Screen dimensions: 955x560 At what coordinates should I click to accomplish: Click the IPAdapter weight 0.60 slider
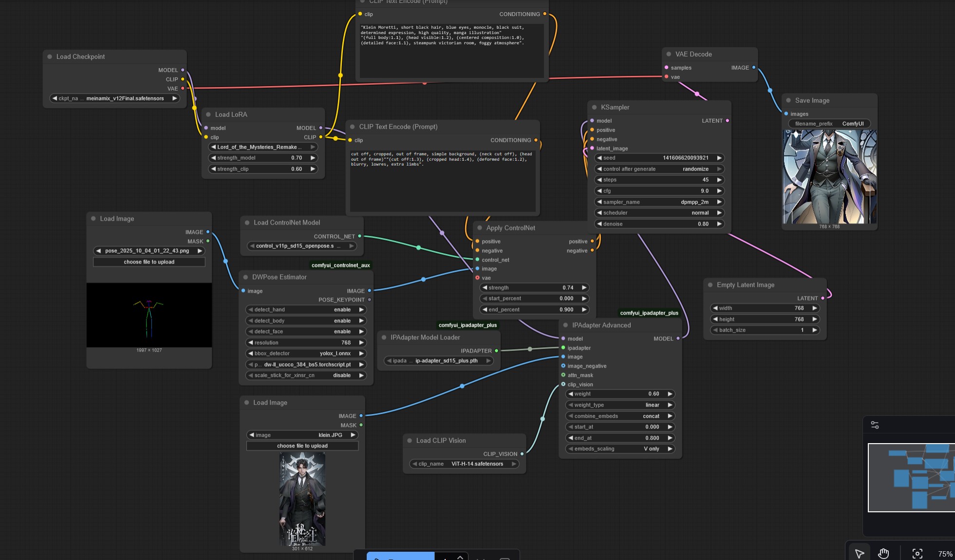620,394
